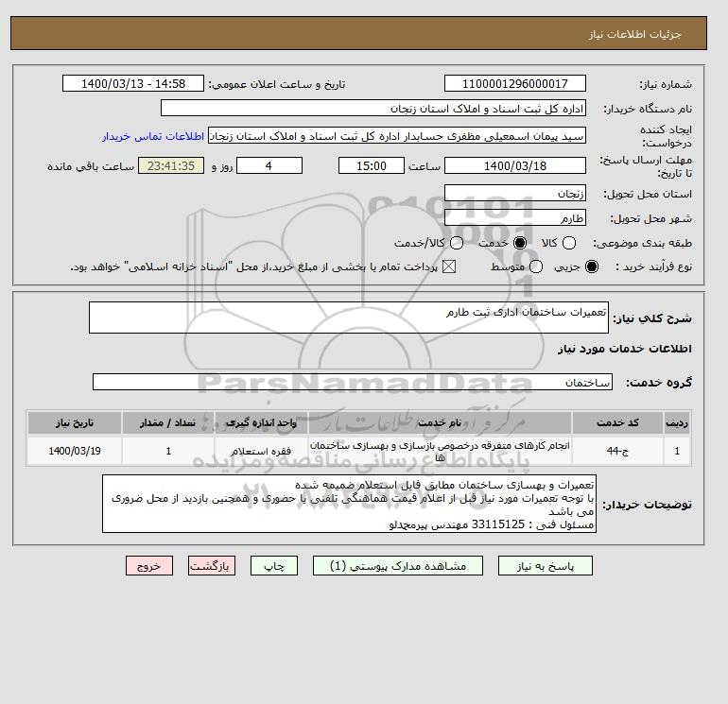This screenshot has width=728, height=704.
Task: Select the خدمت radio button
Action: (x=520, y=243)
